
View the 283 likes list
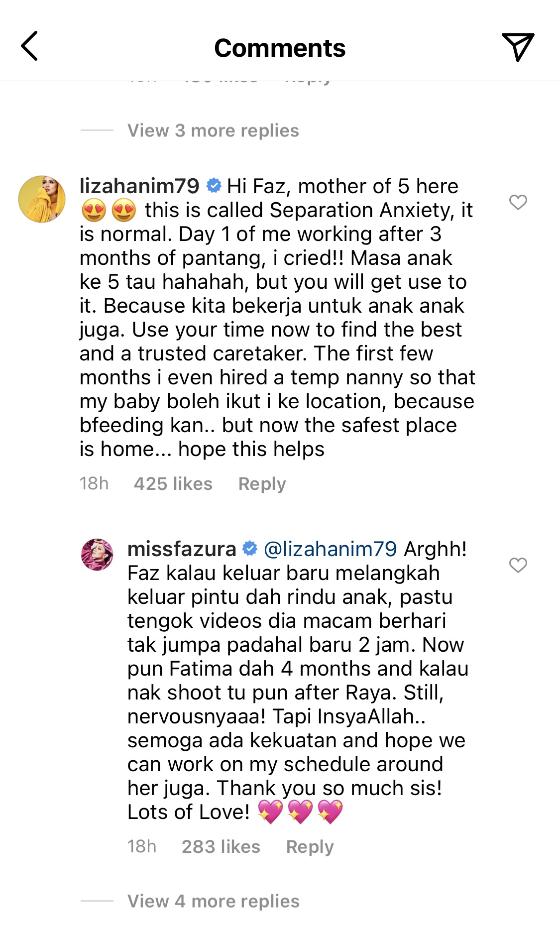click(x=221, y=847)
